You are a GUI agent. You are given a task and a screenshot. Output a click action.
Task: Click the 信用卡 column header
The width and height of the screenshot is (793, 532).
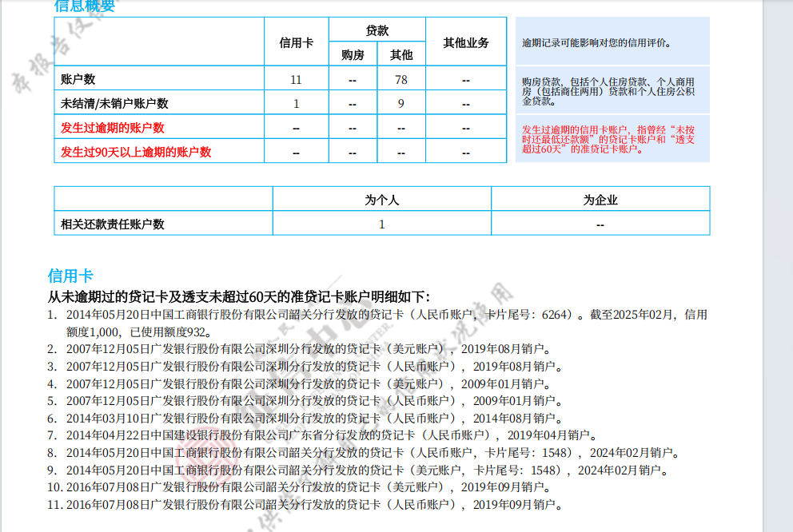(297, 43)
